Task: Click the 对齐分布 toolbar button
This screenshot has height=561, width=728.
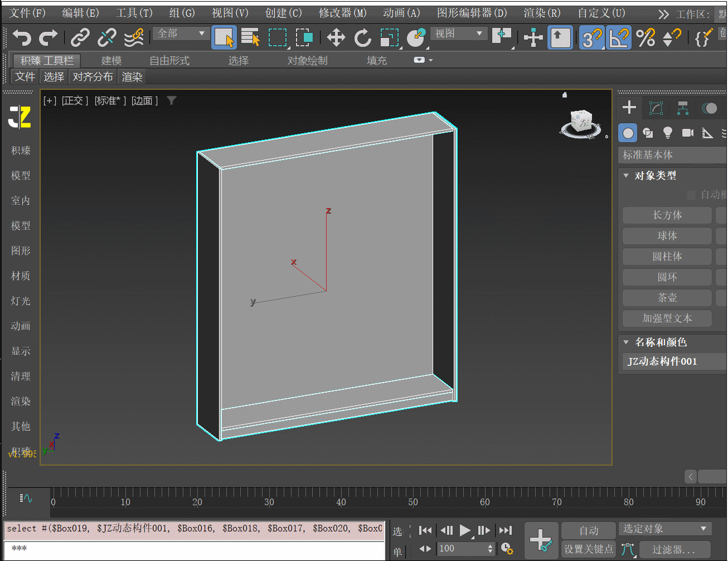Action: pyautogui.click(x=93, y=77)
